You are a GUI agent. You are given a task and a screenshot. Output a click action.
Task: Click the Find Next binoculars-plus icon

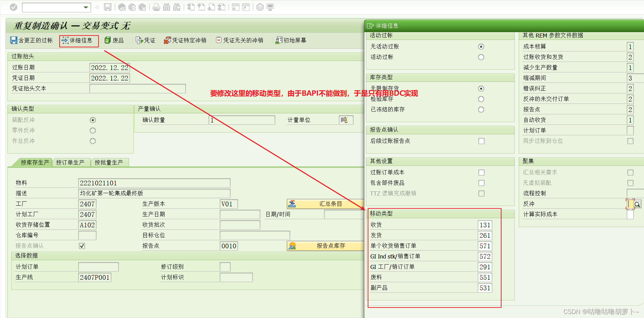[x=177, y=7]
